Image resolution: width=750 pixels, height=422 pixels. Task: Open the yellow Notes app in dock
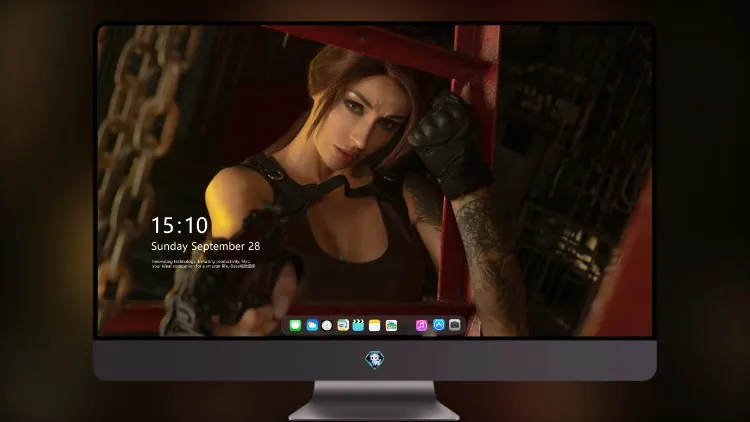375,326
